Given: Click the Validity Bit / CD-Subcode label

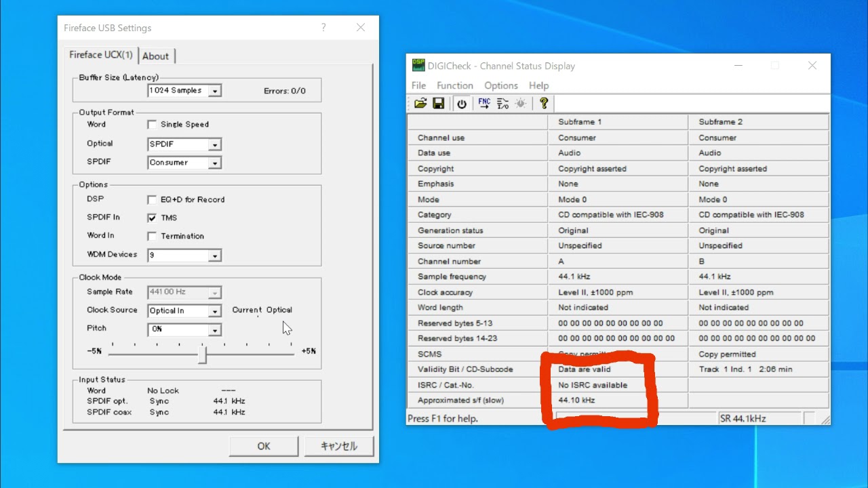Looking at the screenshot, I should click(x=465, y=369).
